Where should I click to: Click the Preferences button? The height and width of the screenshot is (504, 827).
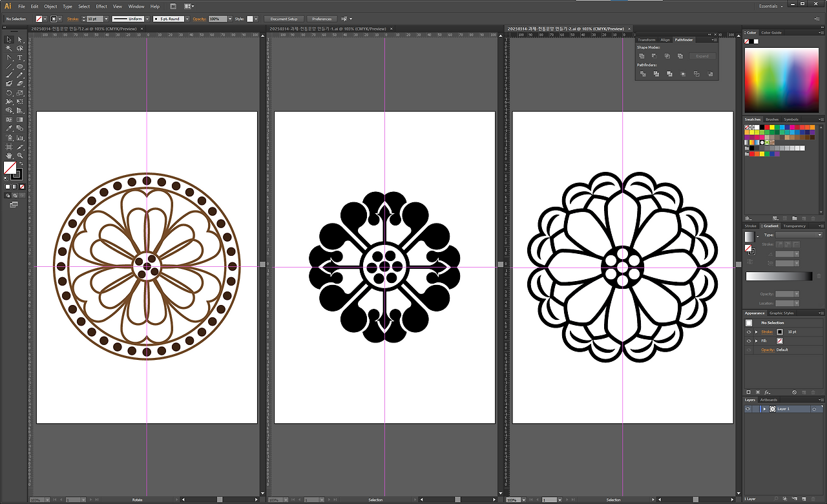click(x=322, y=19)
